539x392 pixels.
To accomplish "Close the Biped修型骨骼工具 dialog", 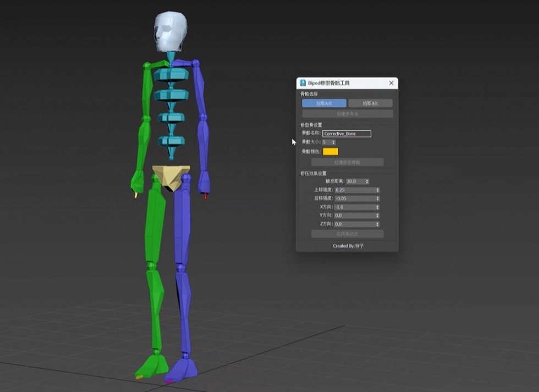I will pos(391,83).
